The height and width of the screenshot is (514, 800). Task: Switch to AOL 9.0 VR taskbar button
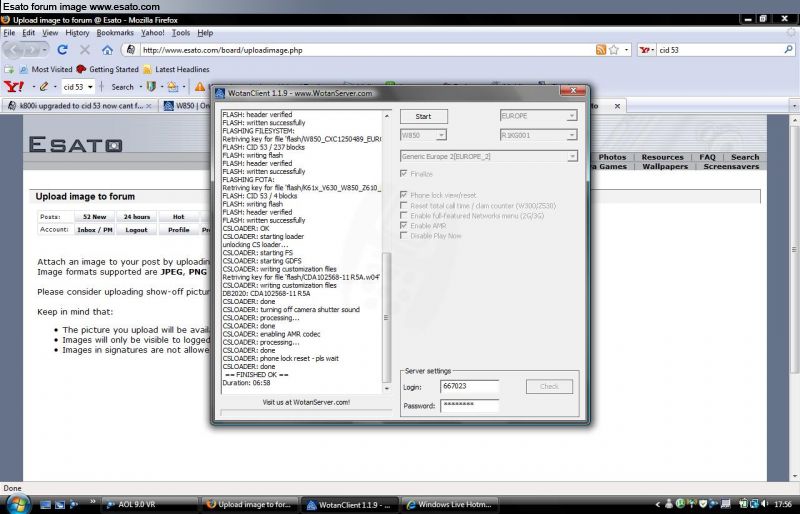coord(149,504)
